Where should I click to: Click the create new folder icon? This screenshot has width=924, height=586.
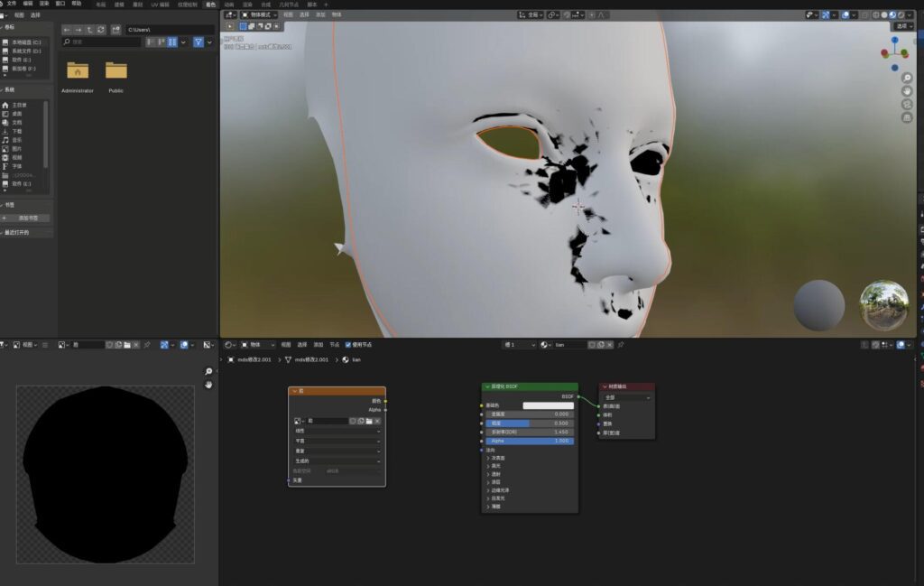[x=115, y=30]
